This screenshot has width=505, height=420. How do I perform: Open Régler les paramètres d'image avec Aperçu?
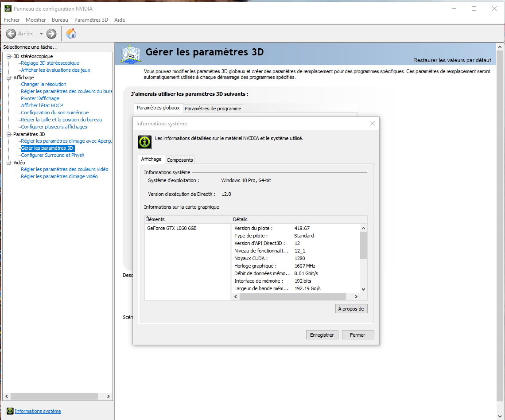(x=66, y=141)
